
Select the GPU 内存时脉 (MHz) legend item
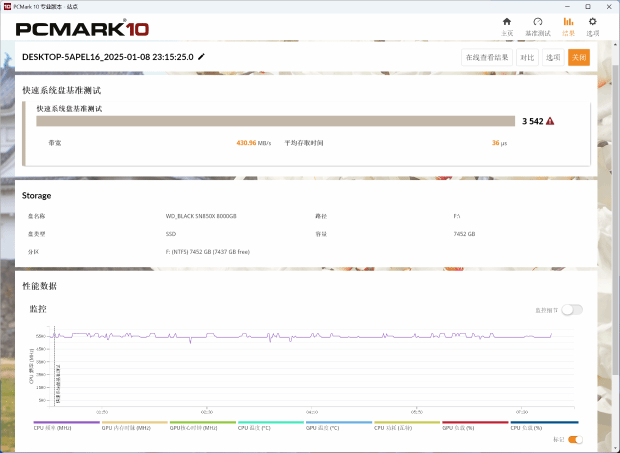135,426
